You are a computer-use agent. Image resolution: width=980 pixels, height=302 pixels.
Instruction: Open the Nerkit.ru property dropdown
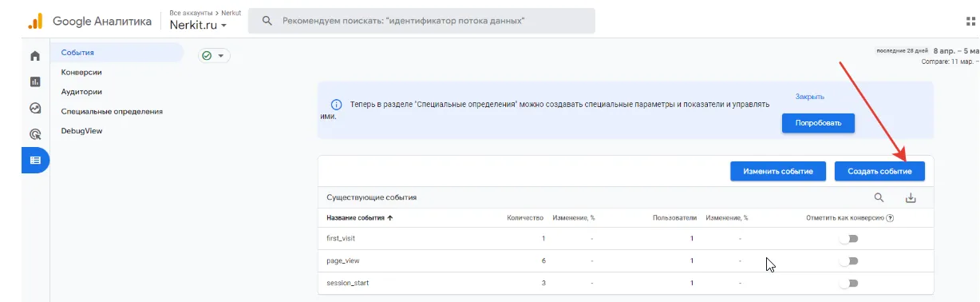(x=199, y=25)
